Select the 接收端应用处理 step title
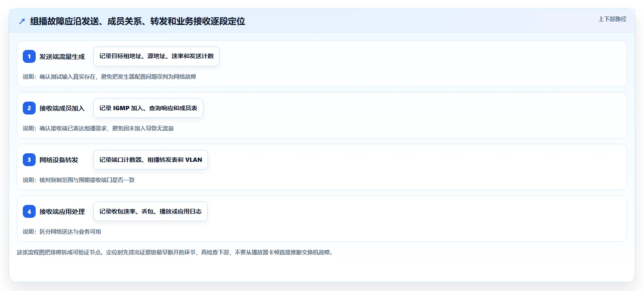This screenshot has width=644, height=291. pos(62,211)
